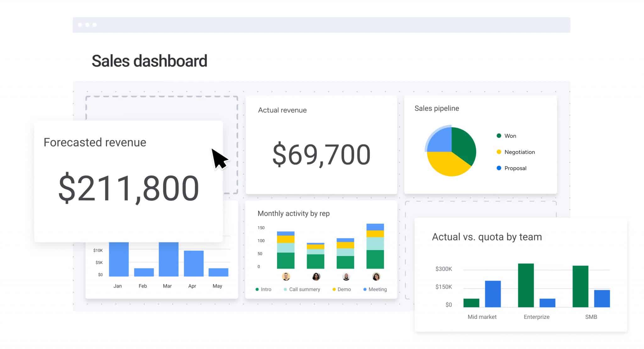Click the Won legend dot in Sales pipeline
644x349 pixels.
pos(499,136)
